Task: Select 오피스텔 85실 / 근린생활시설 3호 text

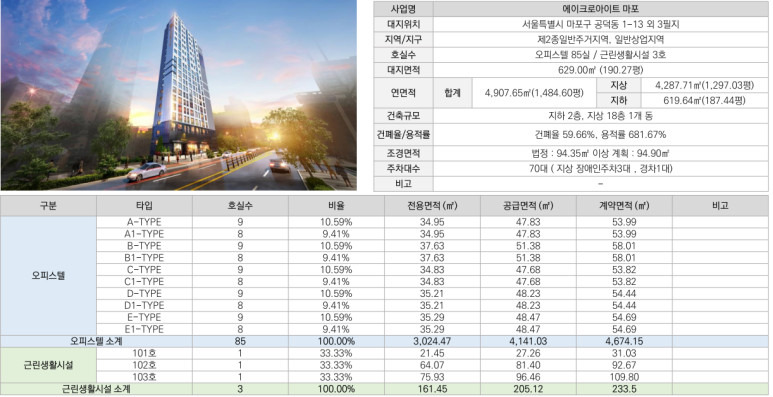Action: (x=600, y=55)
